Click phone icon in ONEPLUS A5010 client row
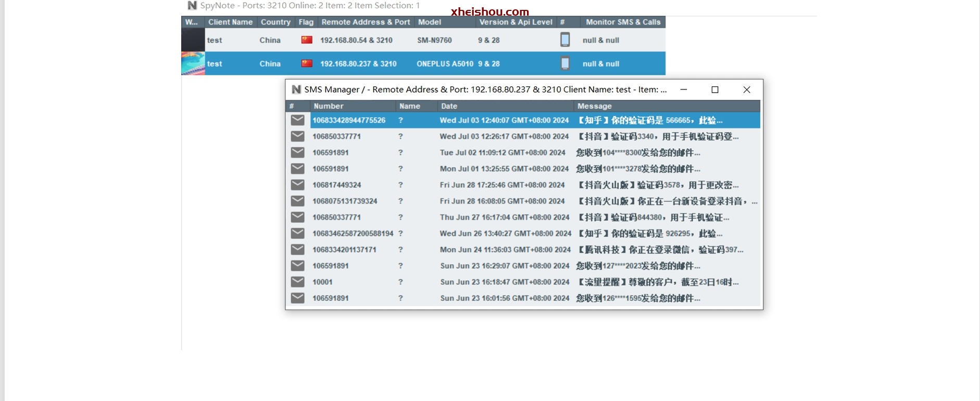Image resolution: width=980 pixels, height=401 pixels. (565, 63)
